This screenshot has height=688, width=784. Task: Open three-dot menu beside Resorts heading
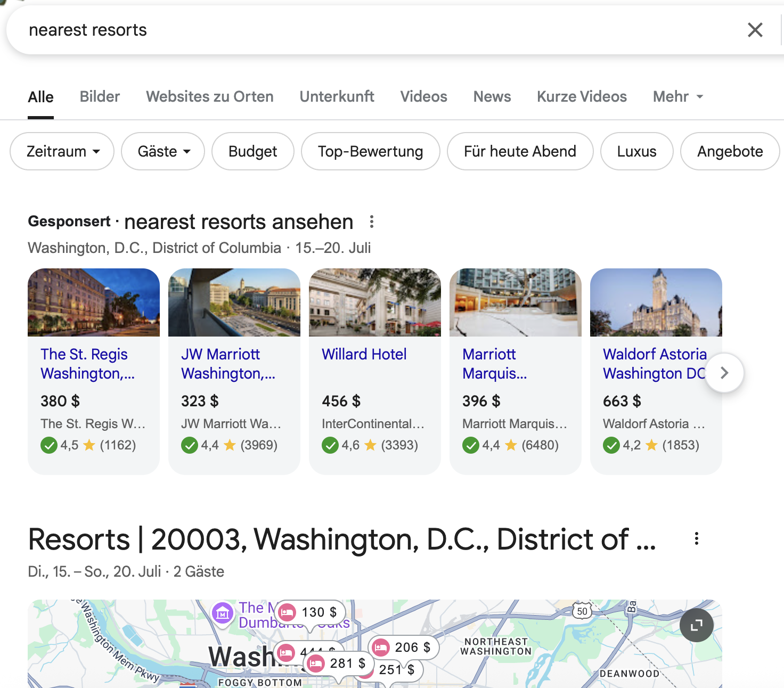pos(696,538)
